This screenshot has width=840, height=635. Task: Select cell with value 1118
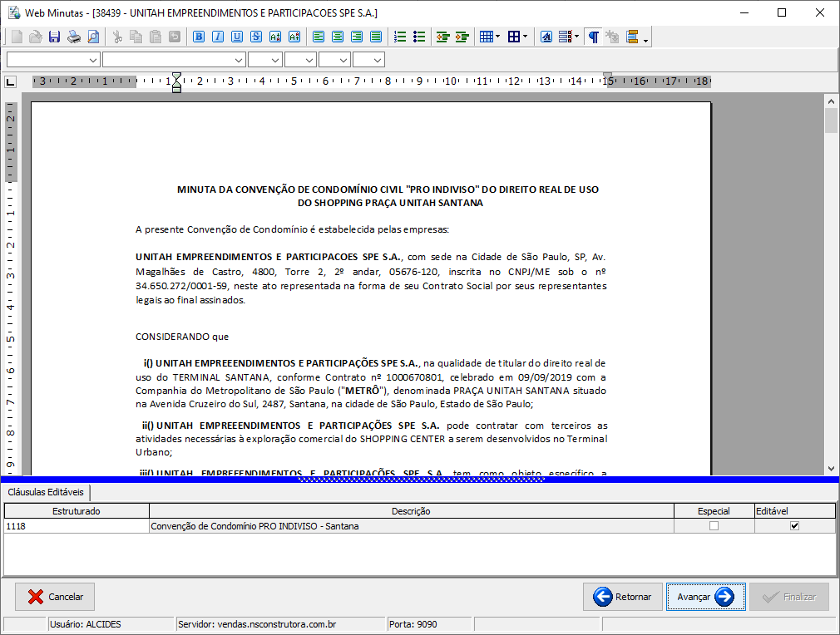point(76,526)
